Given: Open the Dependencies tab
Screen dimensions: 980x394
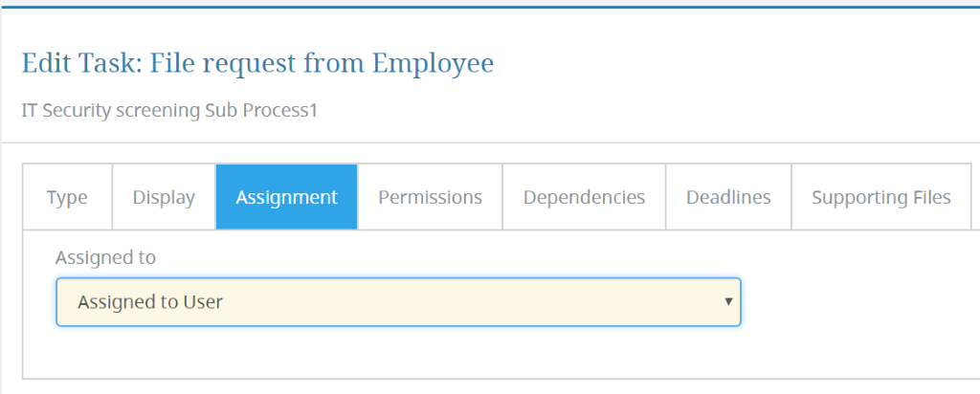Looking at the screenshot, I should pyautogui.click(x=584, y=197).
